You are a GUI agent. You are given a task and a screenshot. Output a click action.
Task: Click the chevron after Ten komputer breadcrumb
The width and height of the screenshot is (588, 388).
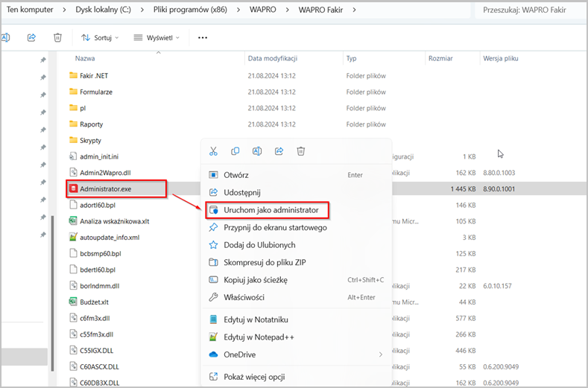[65, 10]
